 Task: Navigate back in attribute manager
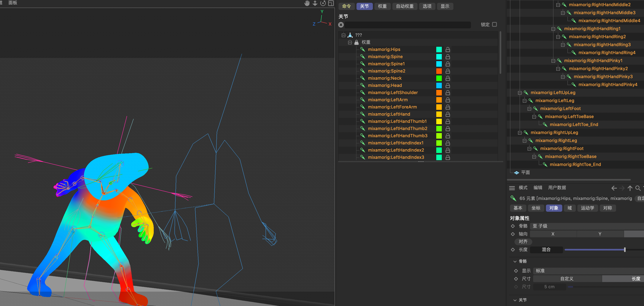pos(614,188)
